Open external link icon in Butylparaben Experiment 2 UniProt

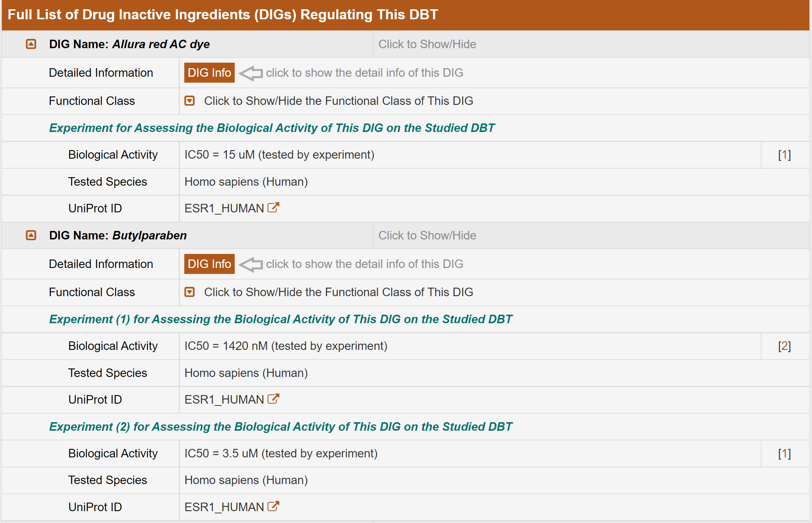point(273,507)
